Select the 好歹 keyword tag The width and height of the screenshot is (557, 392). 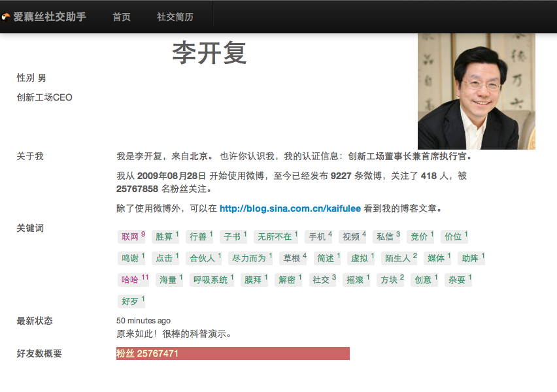pos(131,301)
